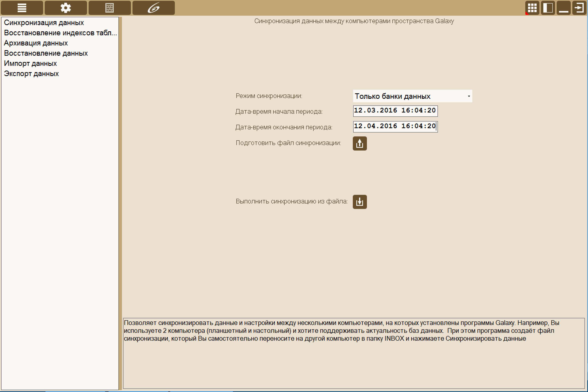Click the prepare sync file upload icon
This screenshot has width=588, height=392.
point(360,143)
